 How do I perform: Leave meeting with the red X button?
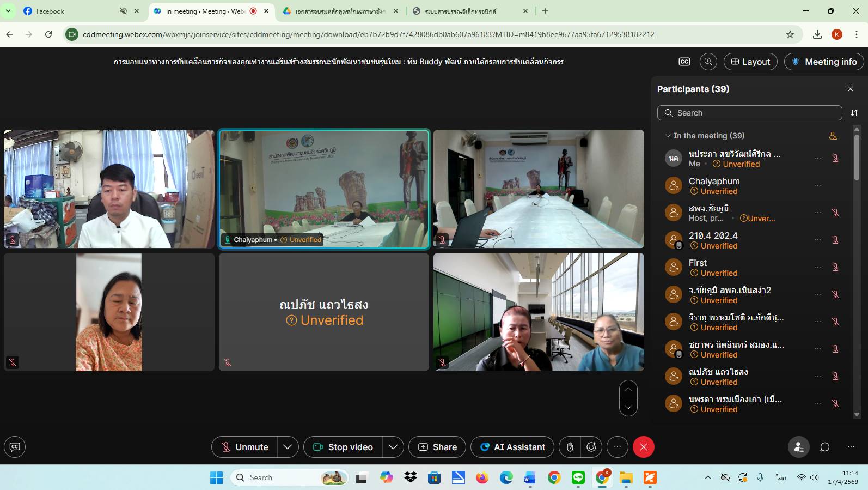pos(643,447)
